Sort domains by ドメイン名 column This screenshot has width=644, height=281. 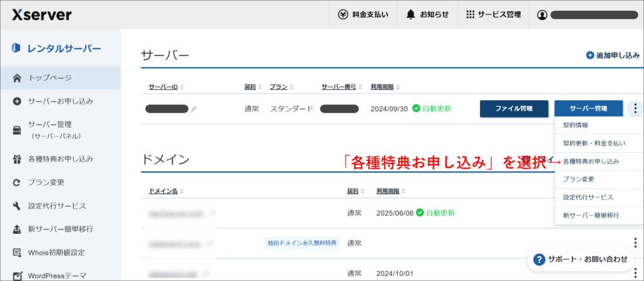click(x=166, y=192)
